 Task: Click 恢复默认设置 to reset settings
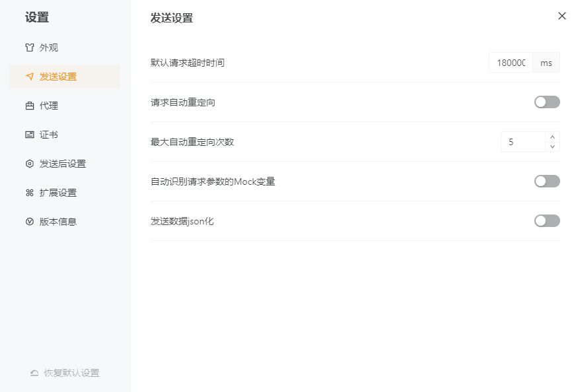(65, 373)
